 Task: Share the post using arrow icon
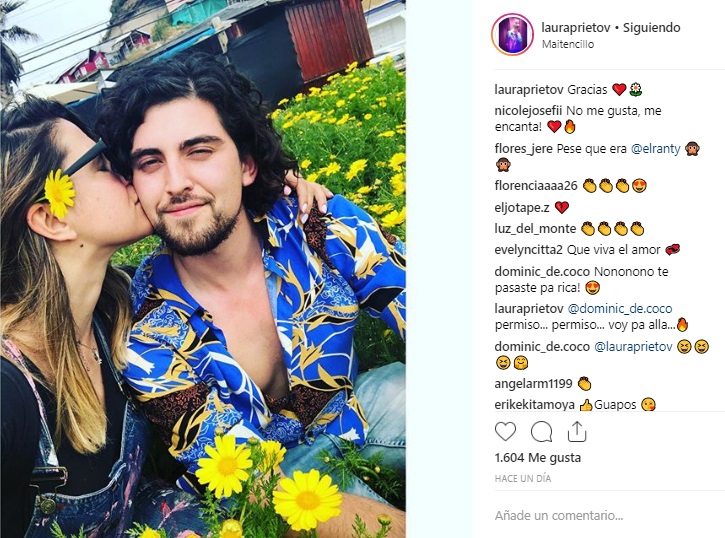(x=577, y=432)
